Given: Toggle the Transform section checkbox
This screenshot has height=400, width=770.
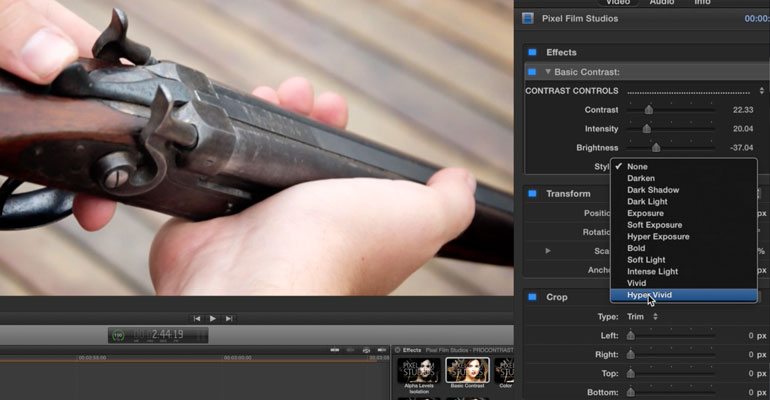Looking at the screenshot, I should pyautogui.click(x=532, y=193).
